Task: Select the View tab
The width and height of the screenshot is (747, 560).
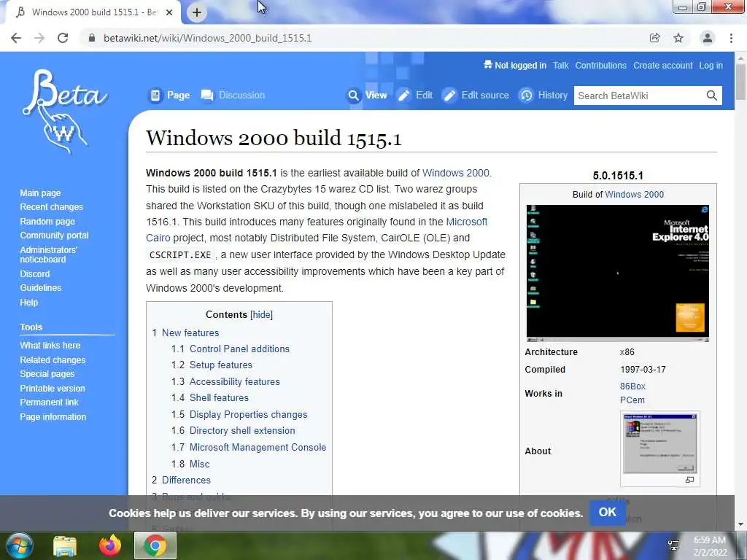Action: pyautogui.click(x=367, y=96)
